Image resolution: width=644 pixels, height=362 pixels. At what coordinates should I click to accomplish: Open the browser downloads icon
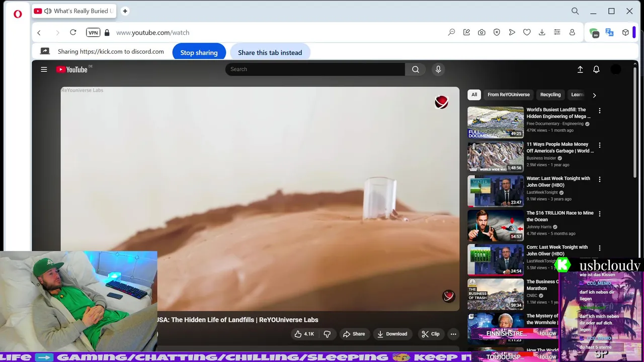[542, 32]
